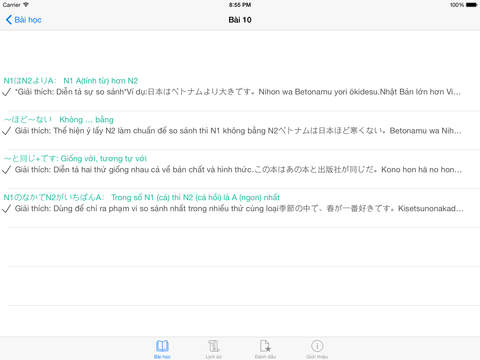Open grammar title Giống với, tương tự với
Image resolution: width=480 pixels, height=360 pixels.
[75, 159]
